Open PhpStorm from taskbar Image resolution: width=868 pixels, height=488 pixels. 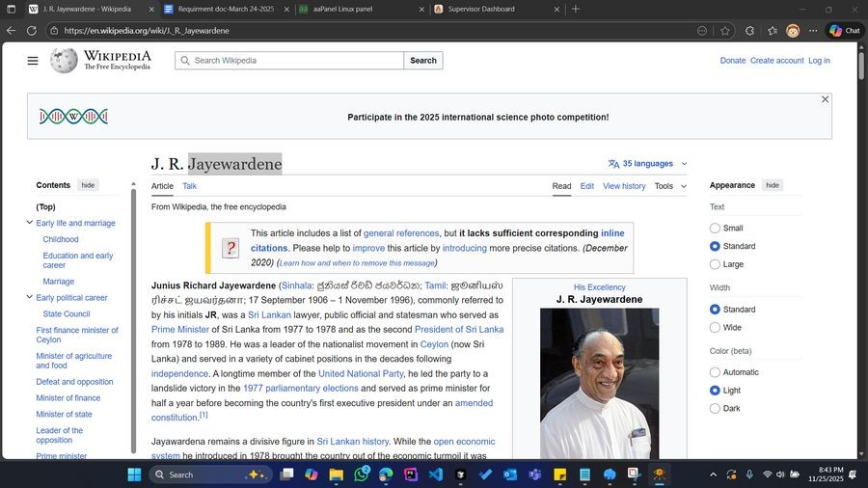point(411,474)
